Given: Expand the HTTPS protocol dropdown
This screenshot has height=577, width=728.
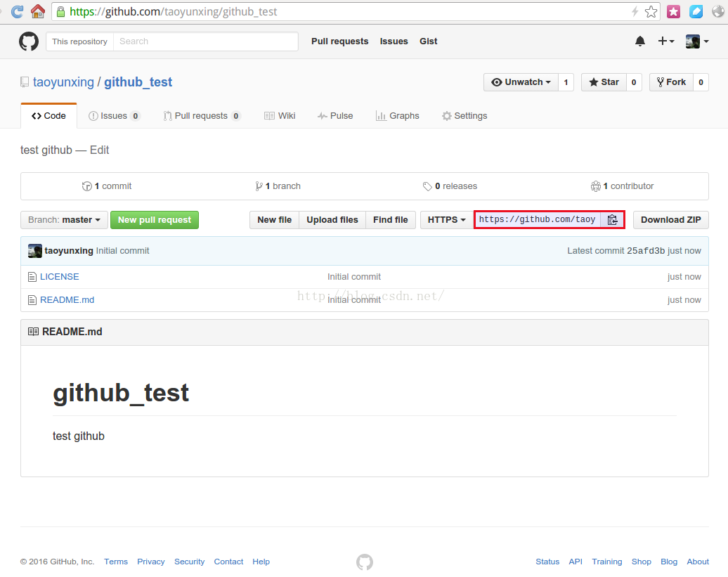Looking at the screenshot, I should [x=446, y=220].
